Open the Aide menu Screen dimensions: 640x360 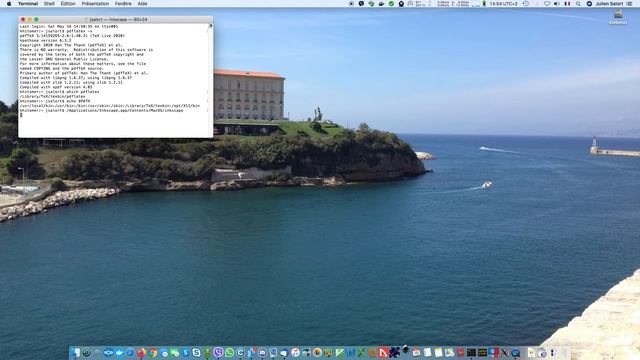point(142,3)
